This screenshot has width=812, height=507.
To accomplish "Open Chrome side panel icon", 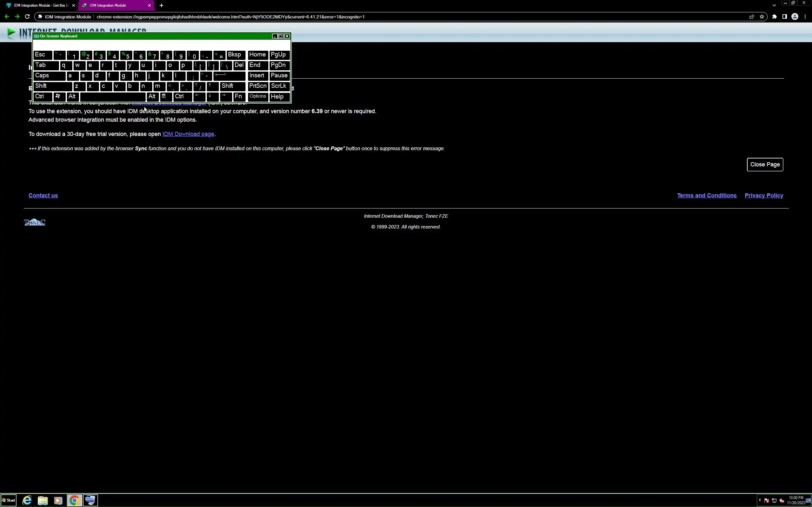I will (784, 17).
